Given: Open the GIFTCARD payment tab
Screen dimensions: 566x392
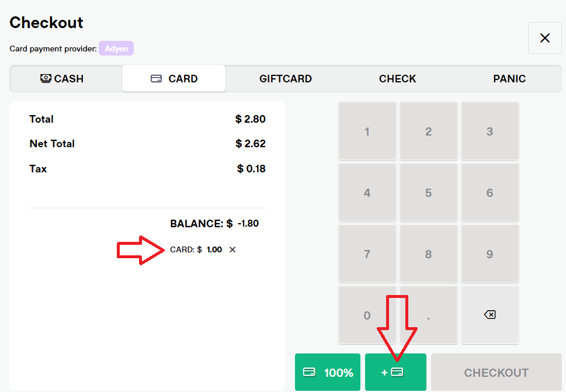Looking at the screenshot, I should point(286,78).
